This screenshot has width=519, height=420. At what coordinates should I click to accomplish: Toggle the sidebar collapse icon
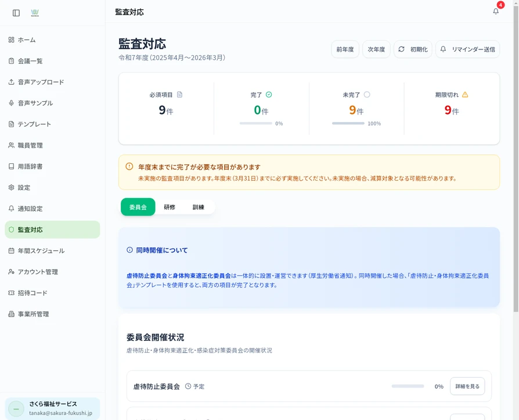(16, 13)
